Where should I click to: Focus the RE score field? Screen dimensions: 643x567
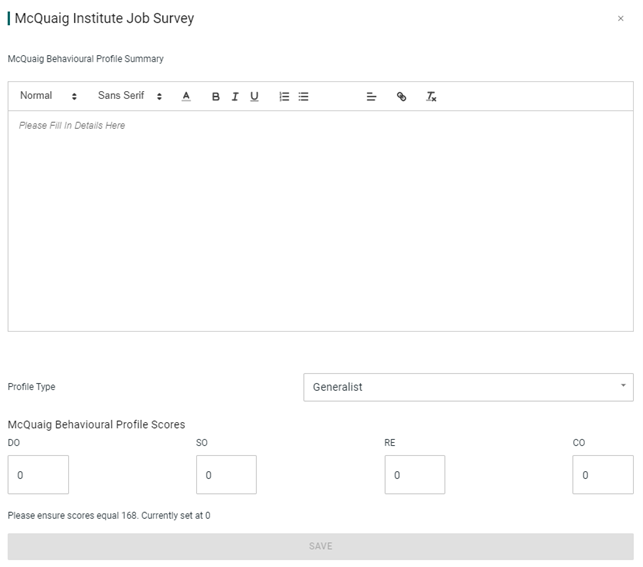415,474
